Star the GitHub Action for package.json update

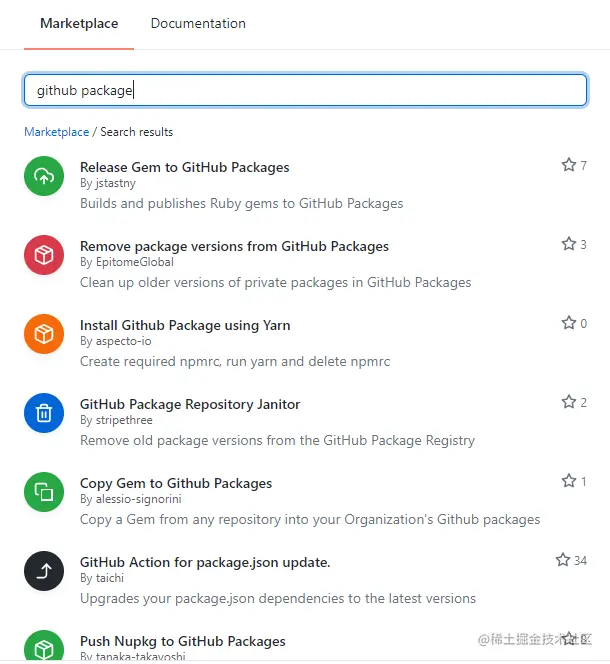(x=563, y=560)
